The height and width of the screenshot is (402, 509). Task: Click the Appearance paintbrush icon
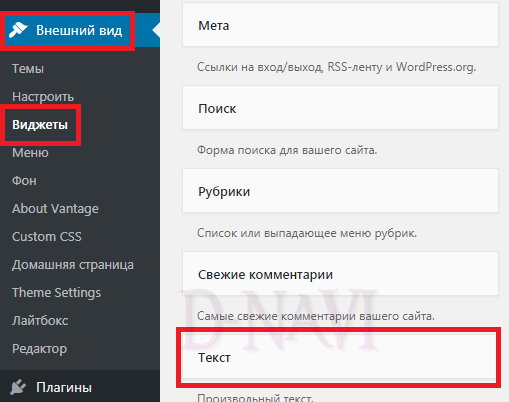pos(18,30)
